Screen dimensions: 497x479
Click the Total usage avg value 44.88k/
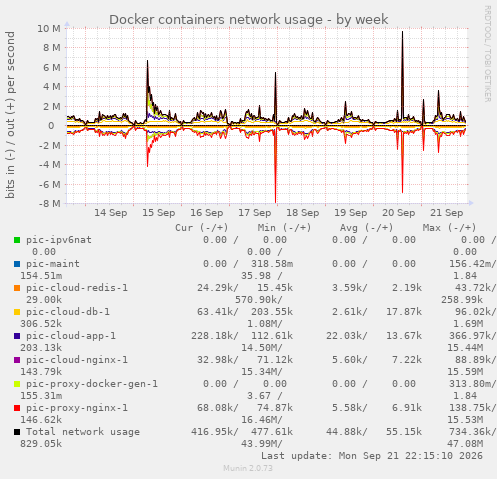pyautogui.click(x=347, y=432)
